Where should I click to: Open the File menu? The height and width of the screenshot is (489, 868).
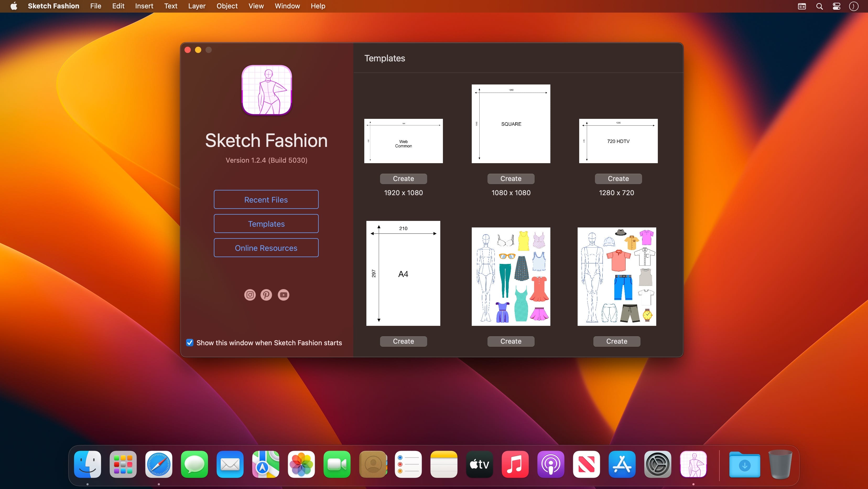click(95, 6)
